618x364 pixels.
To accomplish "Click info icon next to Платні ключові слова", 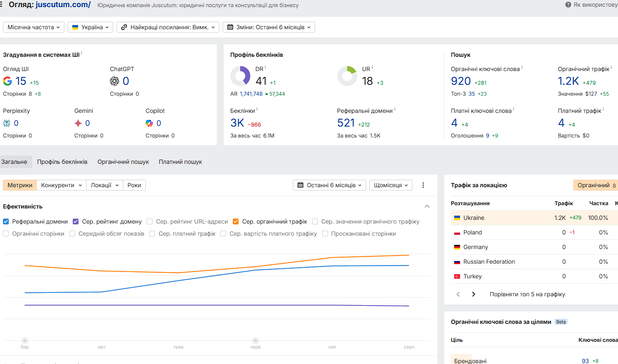I will point(514,109).
